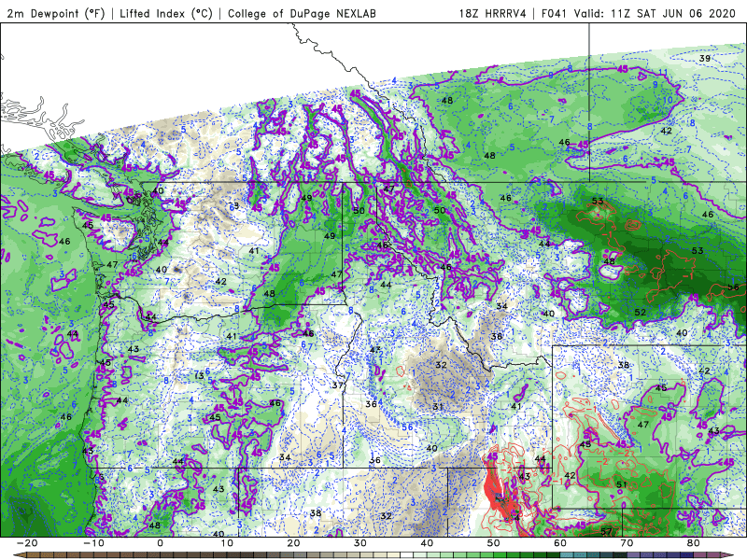Click the "60" label on the color scale
This screenshot has height=560, width=747.
(560, 543)
